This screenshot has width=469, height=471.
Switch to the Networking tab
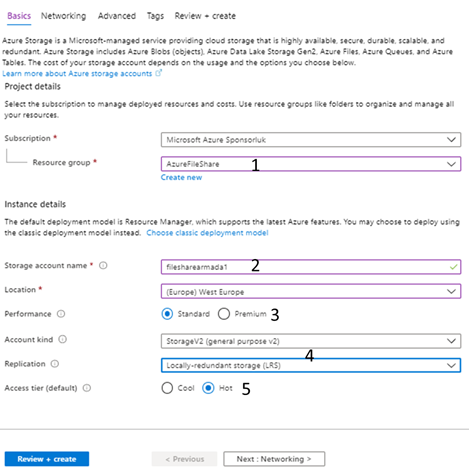(x=63, y=16)
